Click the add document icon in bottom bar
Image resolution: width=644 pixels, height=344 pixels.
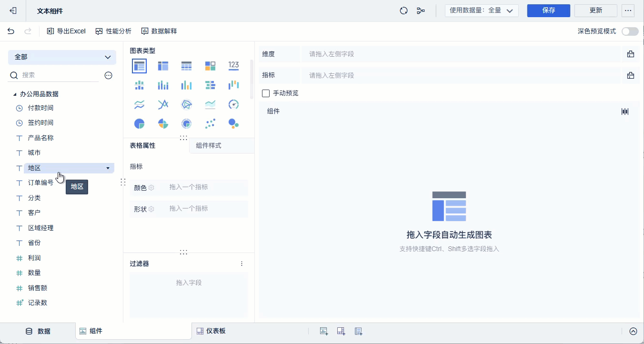pyautogui.click(x=358, y=331)
